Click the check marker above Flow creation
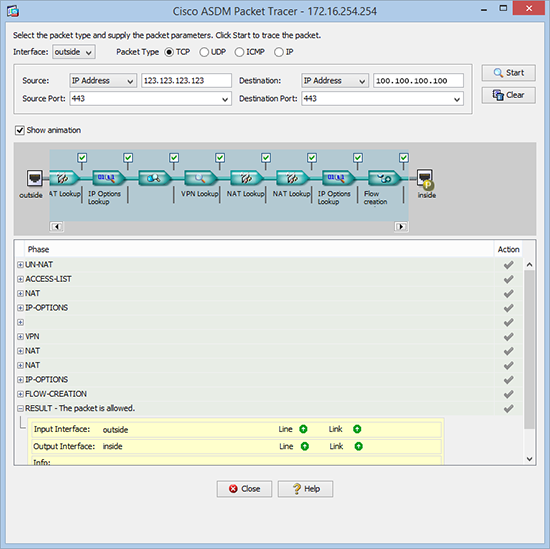 404,158
